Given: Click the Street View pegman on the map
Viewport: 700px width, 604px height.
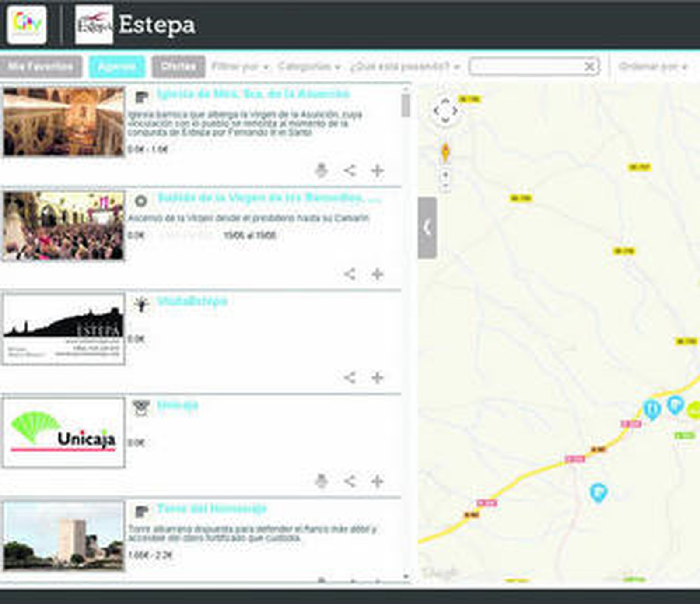Looking at the screenshot, I should pos(445,153).
